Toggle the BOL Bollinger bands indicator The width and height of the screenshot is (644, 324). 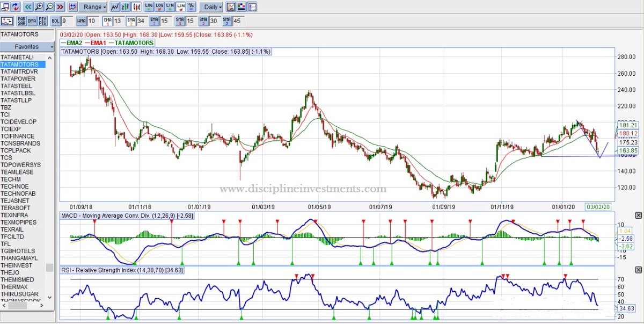point(55,21)
